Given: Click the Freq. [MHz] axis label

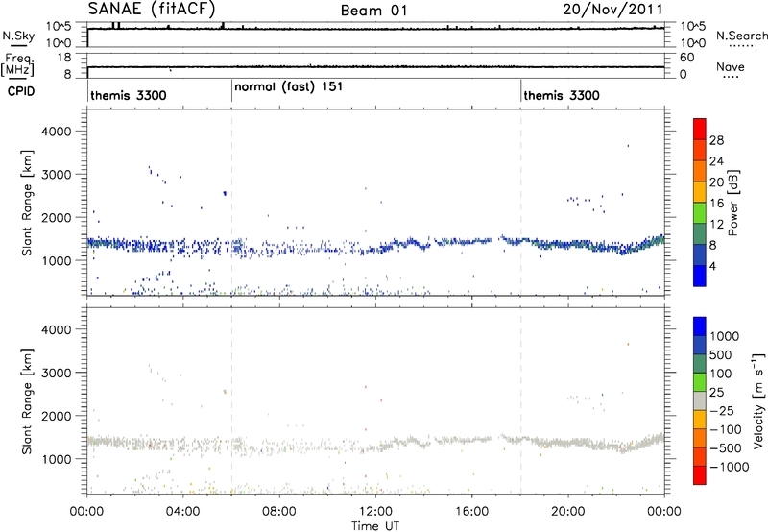Looking at the screenshot, I should 18,65.
